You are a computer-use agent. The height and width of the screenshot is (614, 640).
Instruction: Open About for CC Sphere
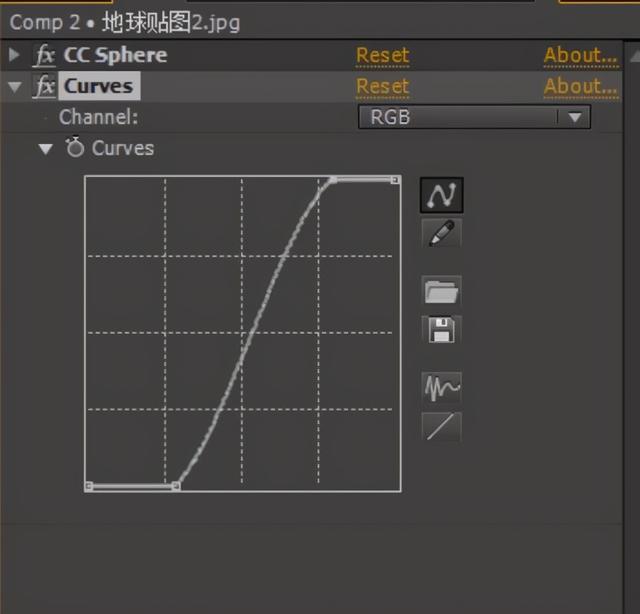coord(581,55)
